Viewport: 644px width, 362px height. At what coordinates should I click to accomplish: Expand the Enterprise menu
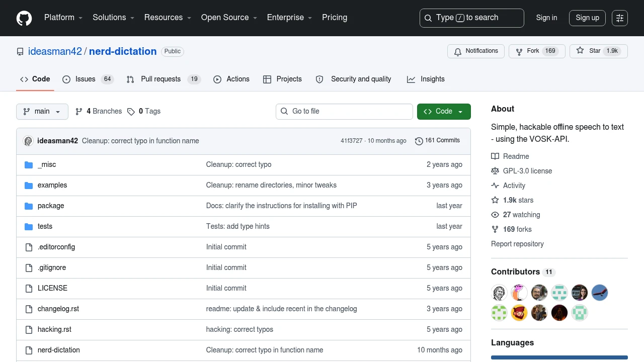[290, 18]
